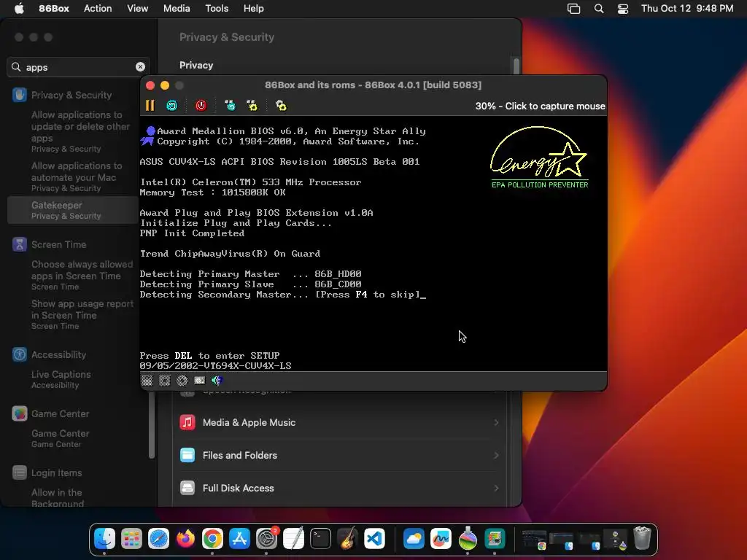Open Freeform from the Dock
Screen dimensions: 747x560
tap(441, 539)
